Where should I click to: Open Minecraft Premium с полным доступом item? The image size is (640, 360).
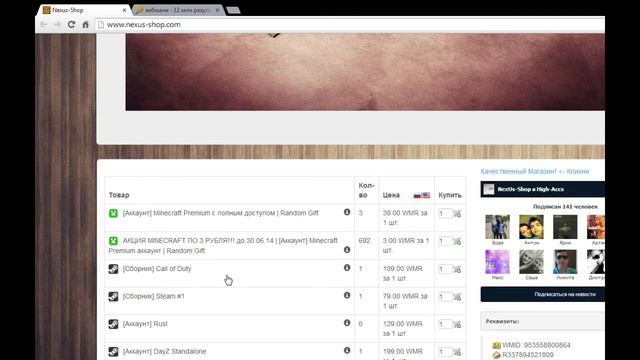pyautogui.click(x=220, y=213)
